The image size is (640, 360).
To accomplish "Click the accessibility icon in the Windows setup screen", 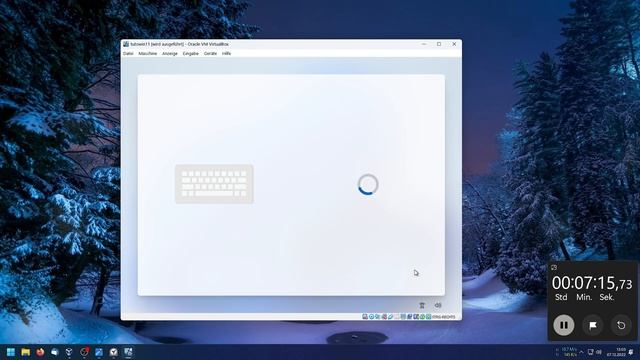I will click(x=422, y=305).
